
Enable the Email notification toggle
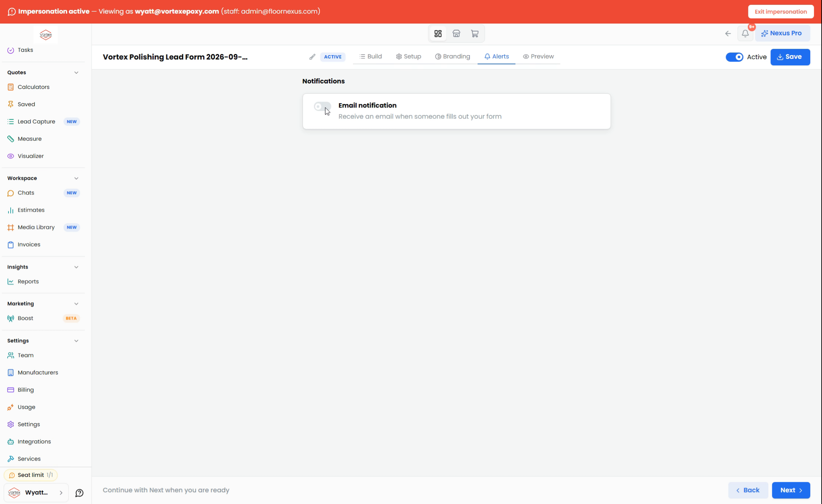point(322,107)
